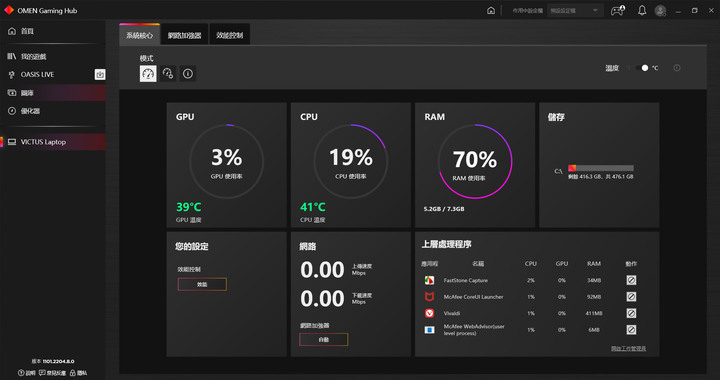Click the CPU column header in process table
Screen dimensions: 720x380
tap(531, 264)
